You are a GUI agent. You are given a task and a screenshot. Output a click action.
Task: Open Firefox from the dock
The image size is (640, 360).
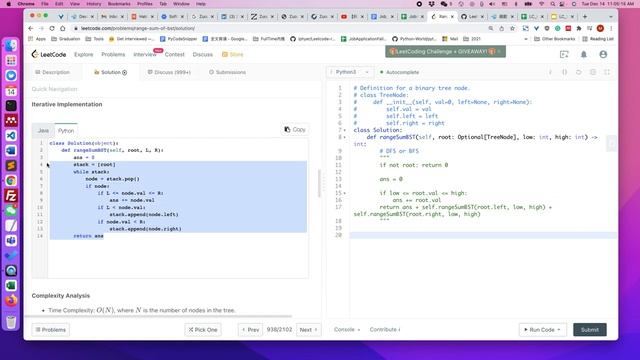(11, 301)
